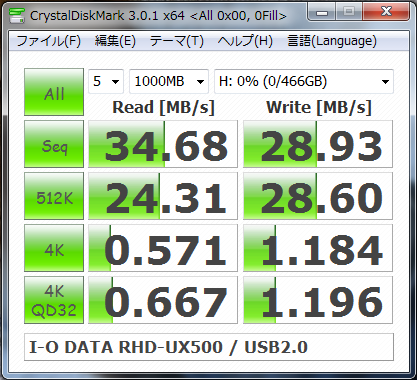This screenshot has height=380, width=417.
Task: Open the 言語(Language) menu
Action: (332, 41)
